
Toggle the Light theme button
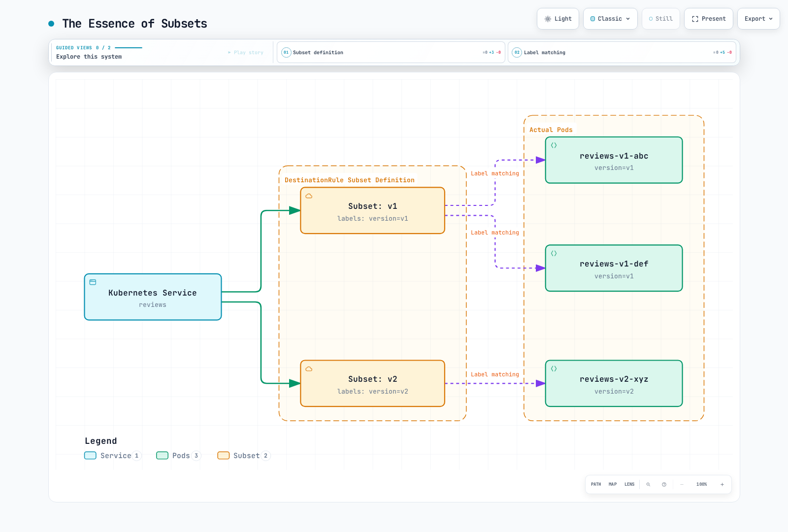point(558,19)
